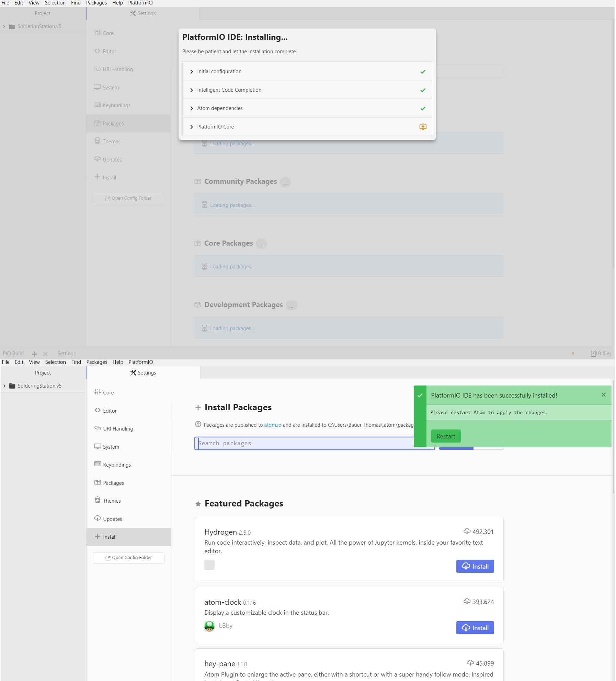This screenshot has width=616, height=681.
Task: Click Core Packages count badge
Action: coord(261,244)
